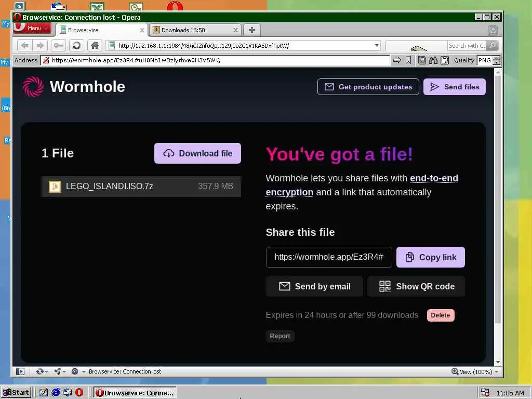The width and height of the screenshot is (532, 399).
Task: Open a new tab with plus button
Action: click(x=252, y=30)
